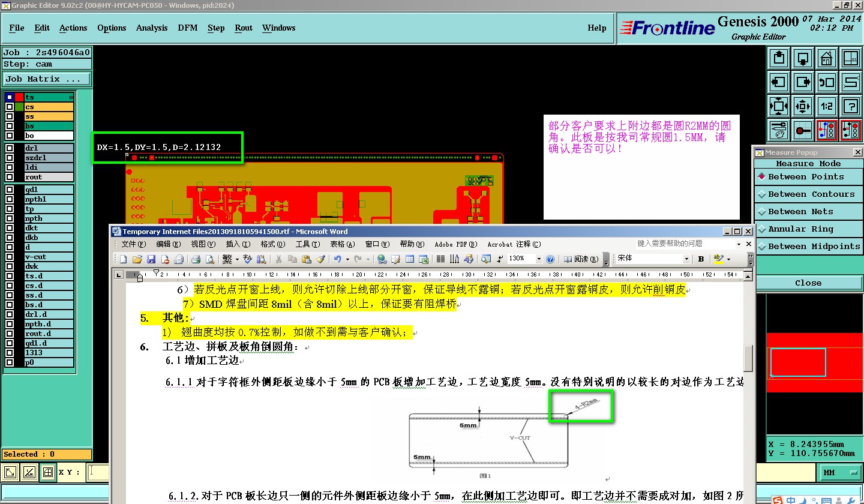Open the Rout menu
Viewport: 864px width, 504px height.
click(x=244, y=28)
